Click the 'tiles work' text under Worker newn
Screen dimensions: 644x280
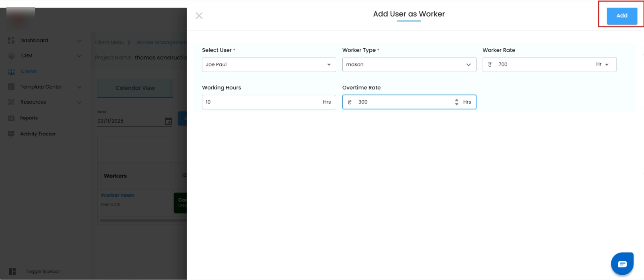pyautogui.click(x=110, y=204)
